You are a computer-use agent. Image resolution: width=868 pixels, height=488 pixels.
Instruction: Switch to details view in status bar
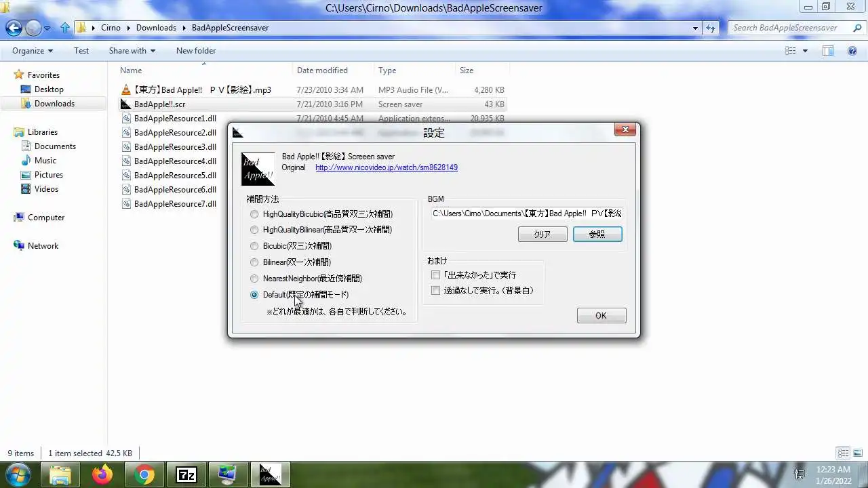842,453
